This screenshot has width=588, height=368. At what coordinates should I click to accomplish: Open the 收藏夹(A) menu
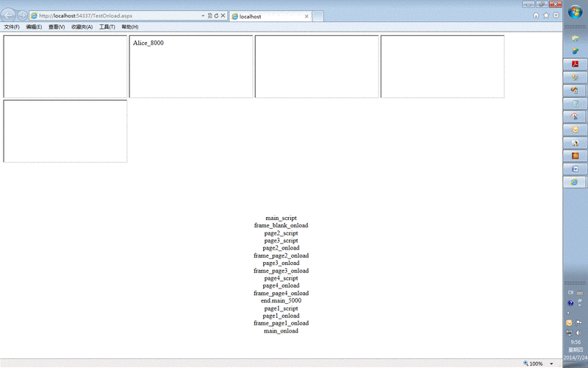82,26
